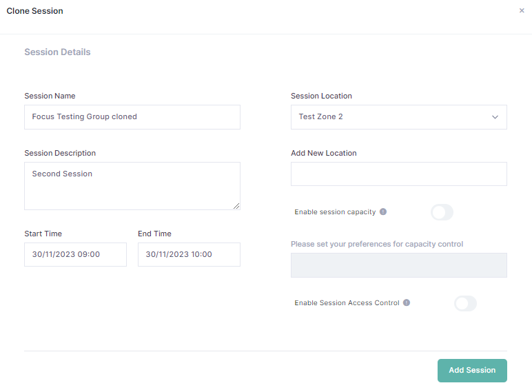Click the "Enable Session Access Control" label text
The width and height of the screenshot is (532, 392).
(x=347, y=303)
